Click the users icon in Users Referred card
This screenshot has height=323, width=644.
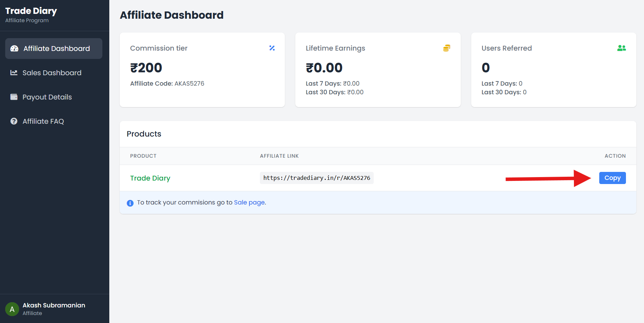tap(621, 48)
